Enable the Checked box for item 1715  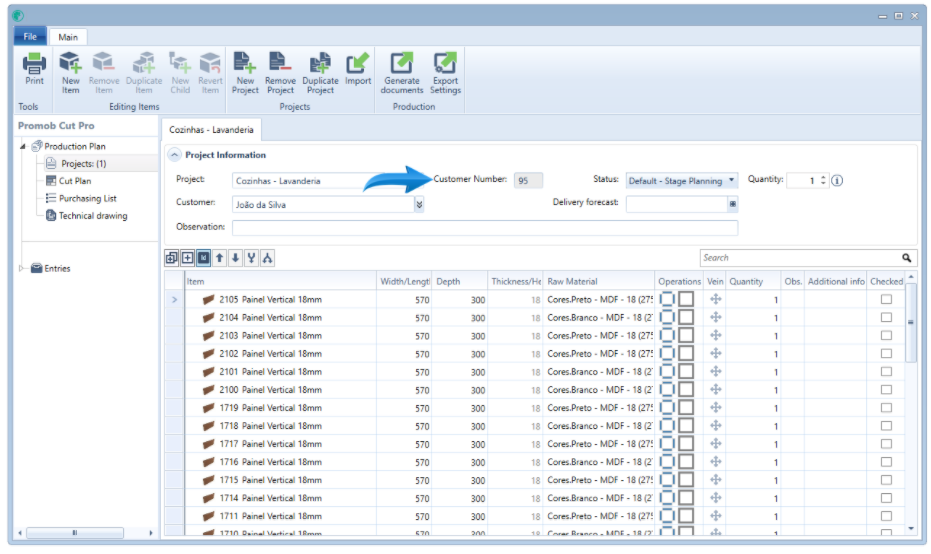point(886,480)
